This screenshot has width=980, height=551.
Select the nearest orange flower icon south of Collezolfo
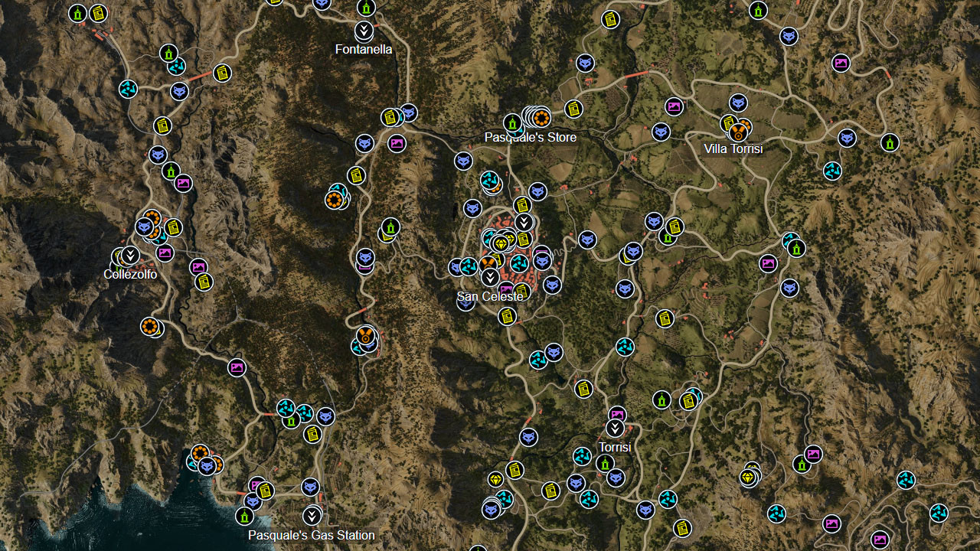tap(151, 327)
